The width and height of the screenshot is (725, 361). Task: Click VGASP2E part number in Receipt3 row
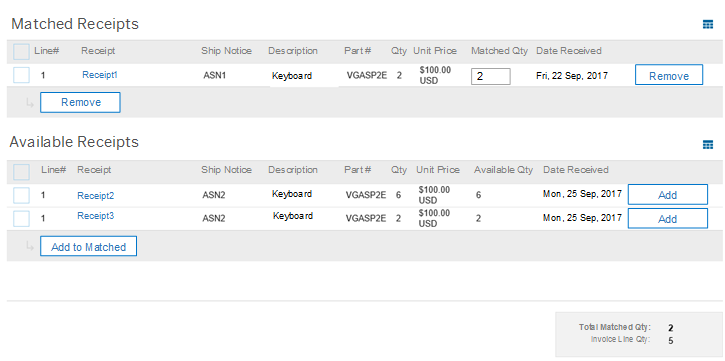[366, 218]
